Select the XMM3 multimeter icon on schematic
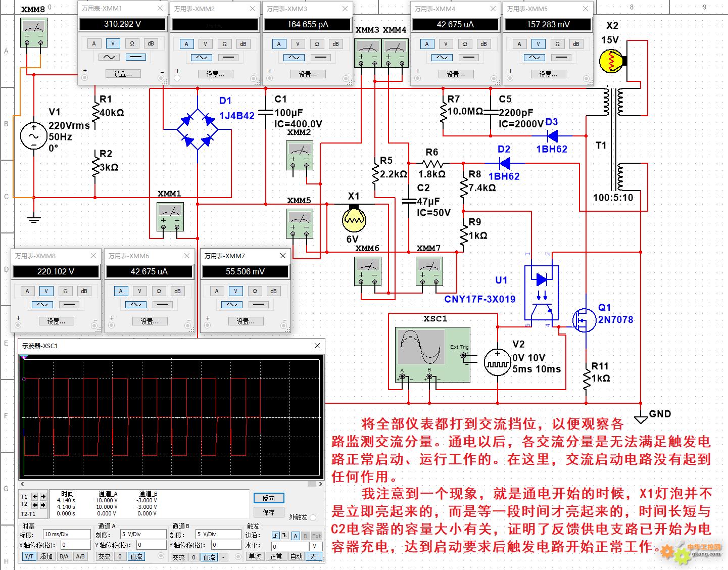728x570 pixels. click(x=368, y=53)
